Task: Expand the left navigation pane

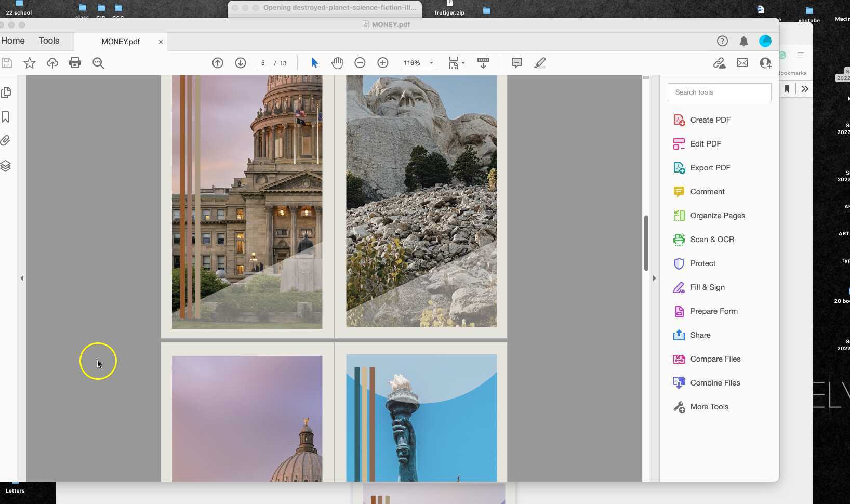Action: click(22, 278)
